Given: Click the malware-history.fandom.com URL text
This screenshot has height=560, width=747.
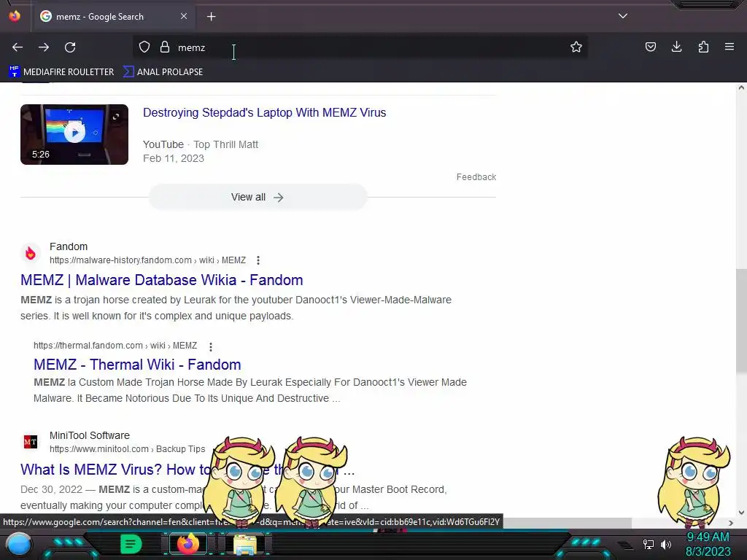Looking at the screenshot, I should tap(147, 260).
